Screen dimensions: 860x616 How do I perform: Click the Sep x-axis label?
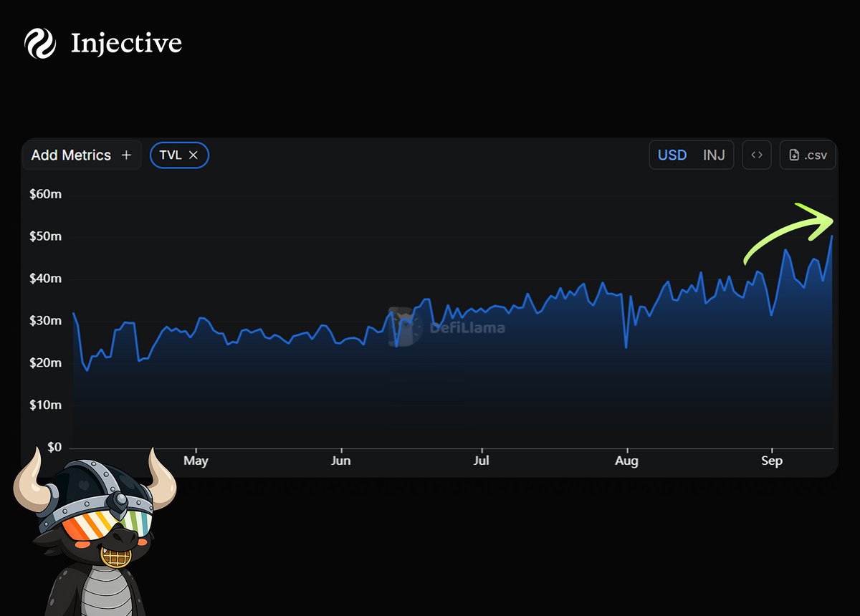772,461
